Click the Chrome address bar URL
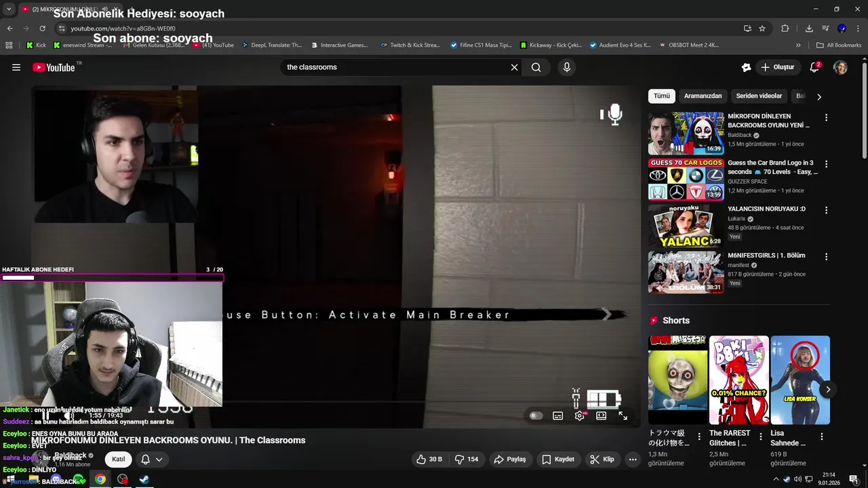The width and height of the screenshot is (868, 488). coord(123,28)
